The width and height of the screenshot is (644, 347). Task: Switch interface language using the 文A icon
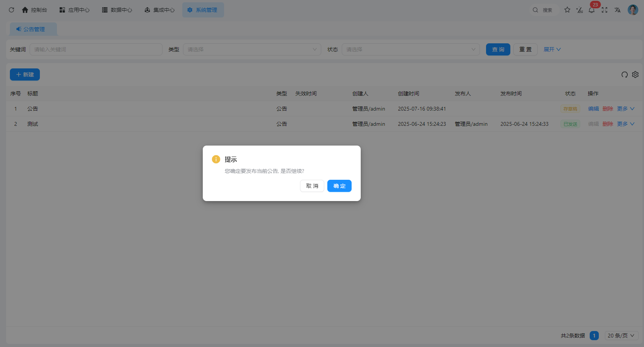tap(617, 10)
